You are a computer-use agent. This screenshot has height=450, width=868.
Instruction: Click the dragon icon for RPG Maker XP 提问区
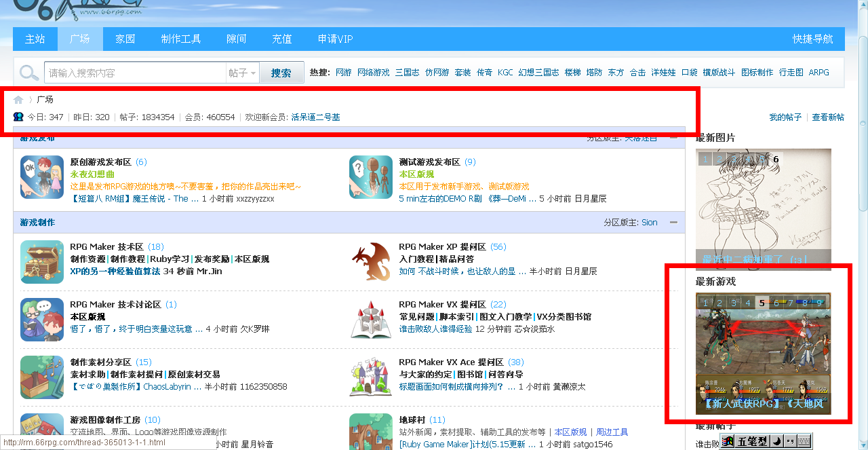click(x=371, y=262)
